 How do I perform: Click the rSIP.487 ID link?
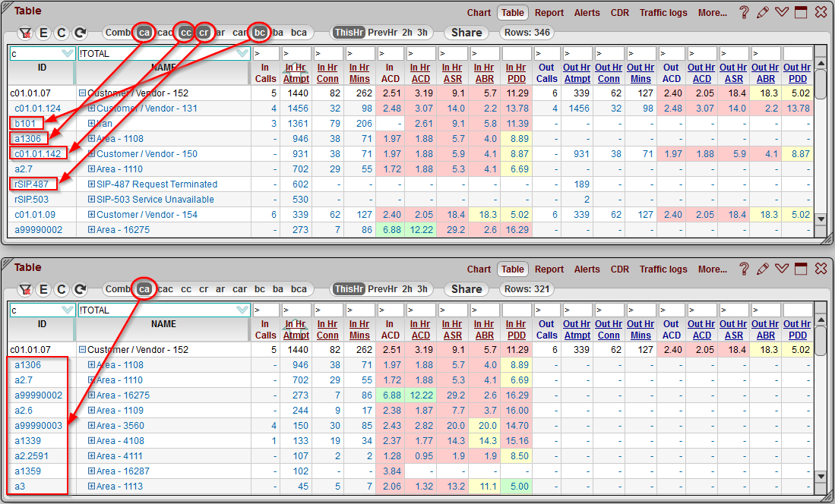[33, 184]
